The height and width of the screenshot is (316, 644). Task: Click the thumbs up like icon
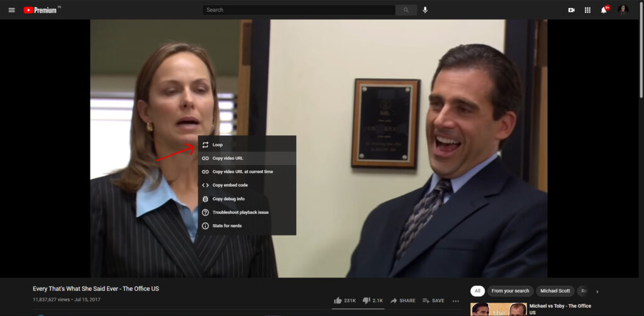[x=338, y=300]
